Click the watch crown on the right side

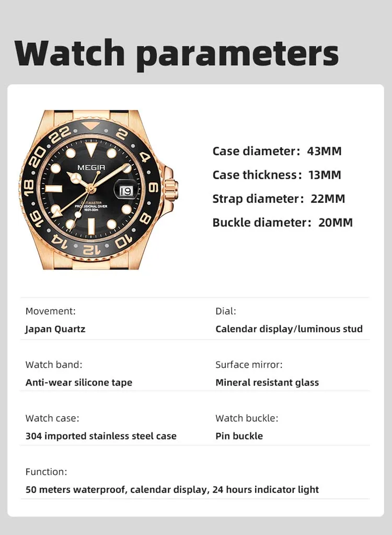click(x=171, y=186)
